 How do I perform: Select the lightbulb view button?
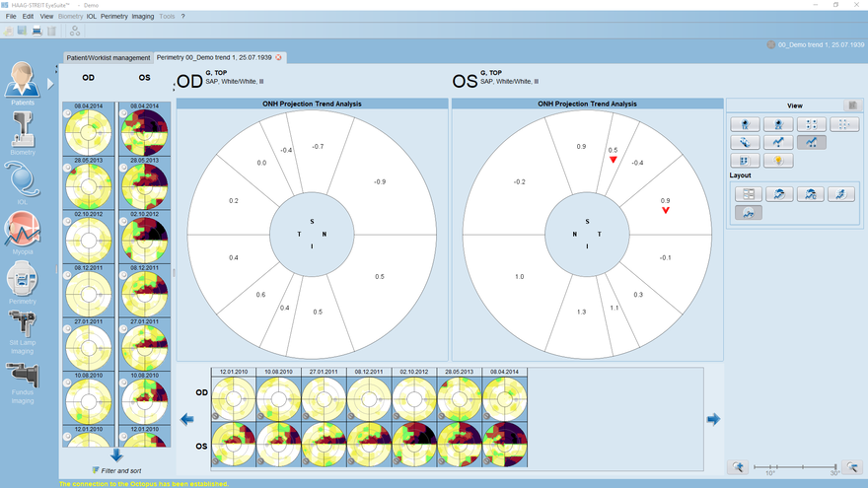coord(778,161)
